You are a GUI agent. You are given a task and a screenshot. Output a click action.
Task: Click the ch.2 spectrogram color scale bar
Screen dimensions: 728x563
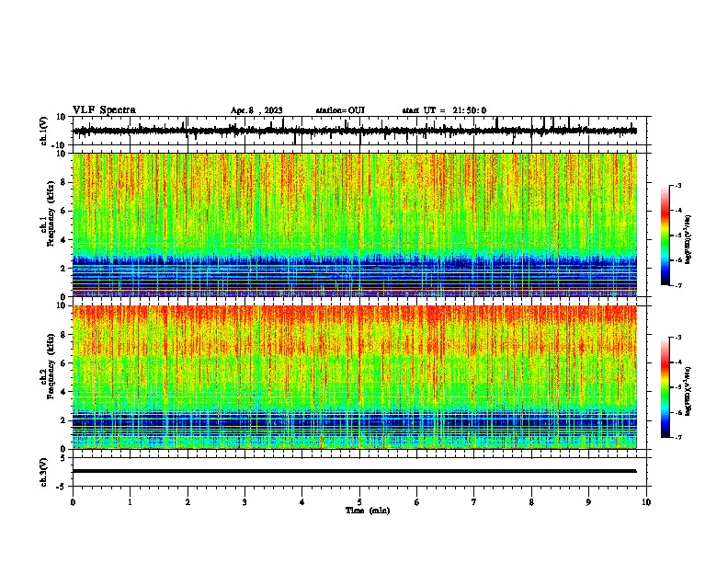665,387
